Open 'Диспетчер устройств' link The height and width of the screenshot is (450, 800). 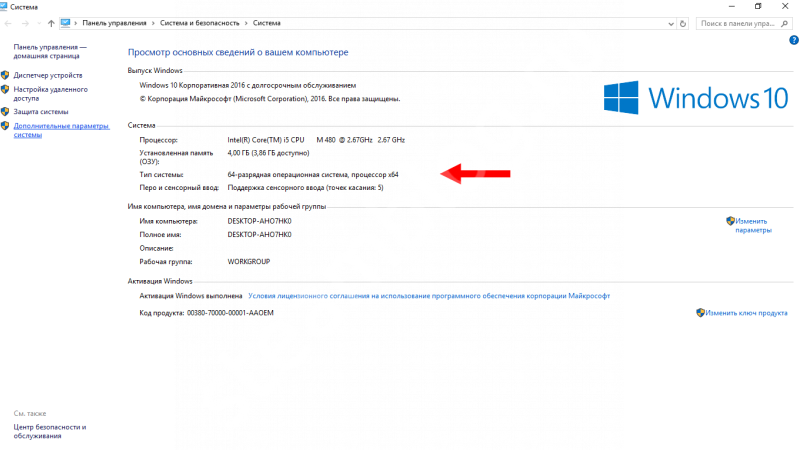click(48, 75)
